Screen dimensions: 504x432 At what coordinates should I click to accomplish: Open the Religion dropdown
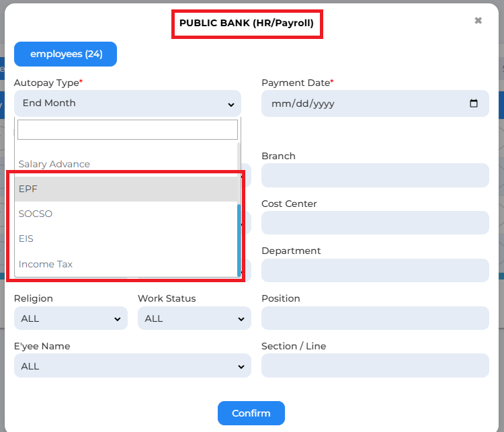point(71,318)
